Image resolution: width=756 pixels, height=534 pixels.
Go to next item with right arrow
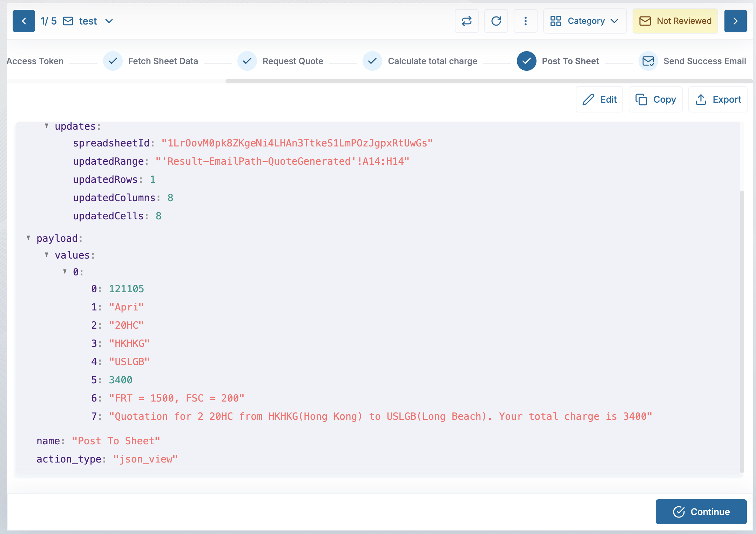tap(735, 21)
